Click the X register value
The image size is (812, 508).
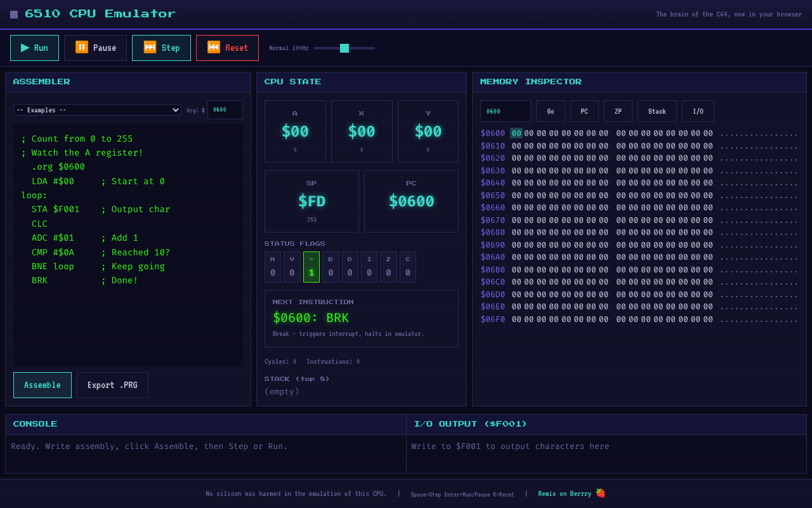click(362, 131)
